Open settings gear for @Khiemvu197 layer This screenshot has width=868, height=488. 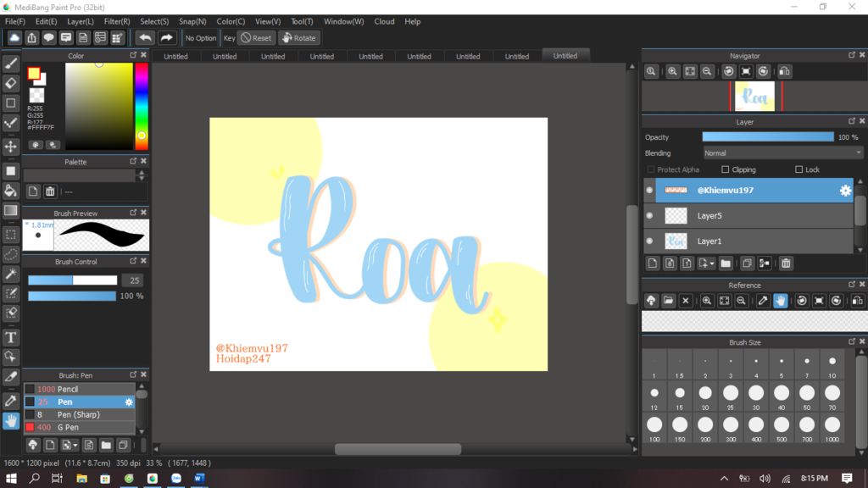pos(845,191)
